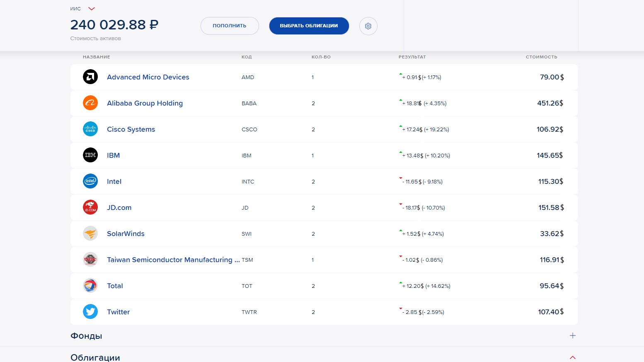Screen dimensions: 644x362
Task: Click the JD.com logo icon
Action: coord(90,207)
